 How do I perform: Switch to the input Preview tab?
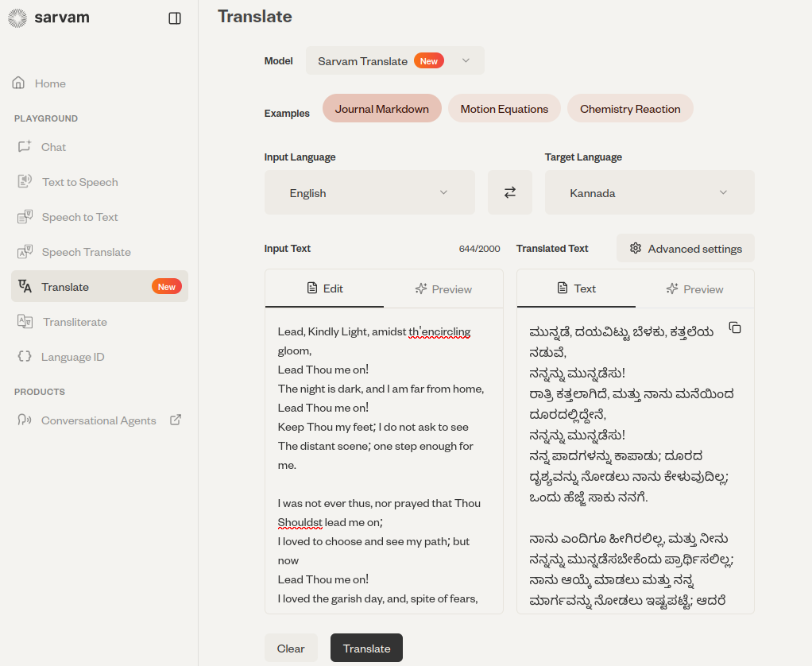click(x=443, y=288)
